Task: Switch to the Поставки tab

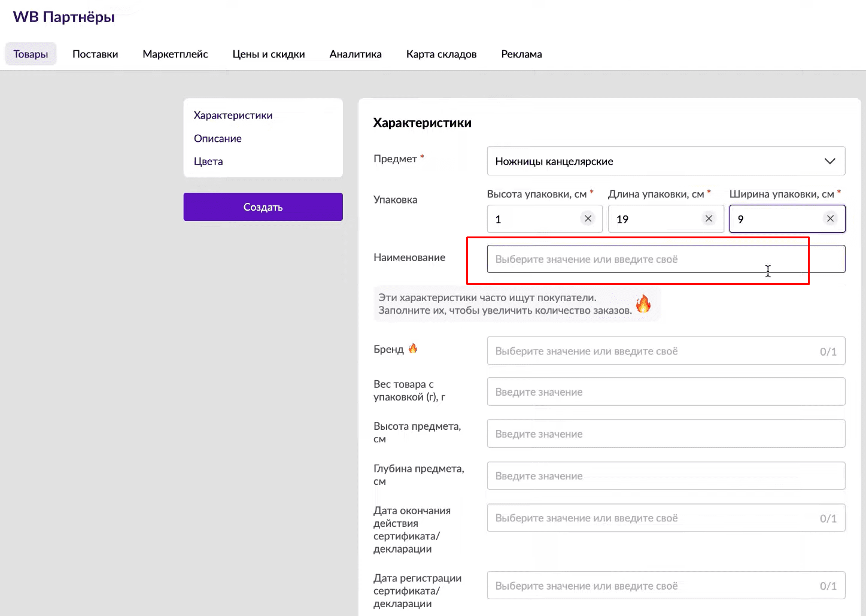Action: 95,54
